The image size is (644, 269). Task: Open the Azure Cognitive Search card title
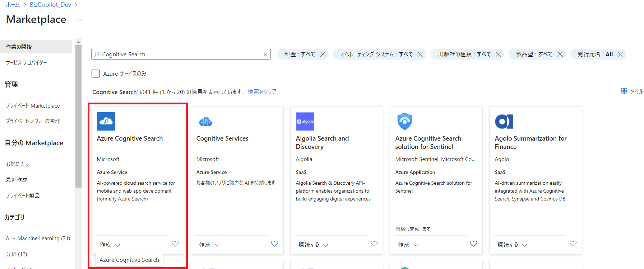130,138
